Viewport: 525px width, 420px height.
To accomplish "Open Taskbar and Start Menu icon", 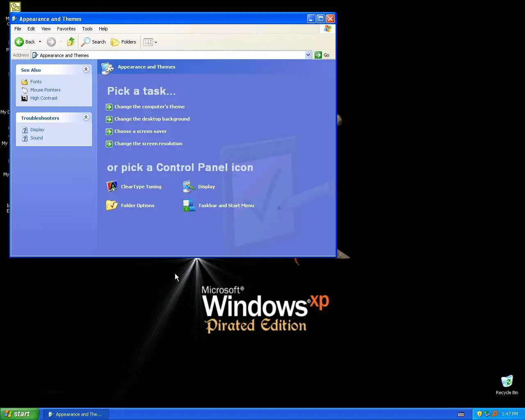I will pyautogui.click(x=219, y=205).
